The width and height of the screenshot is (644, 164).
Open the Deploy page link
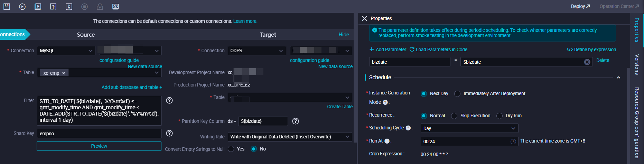580,6
